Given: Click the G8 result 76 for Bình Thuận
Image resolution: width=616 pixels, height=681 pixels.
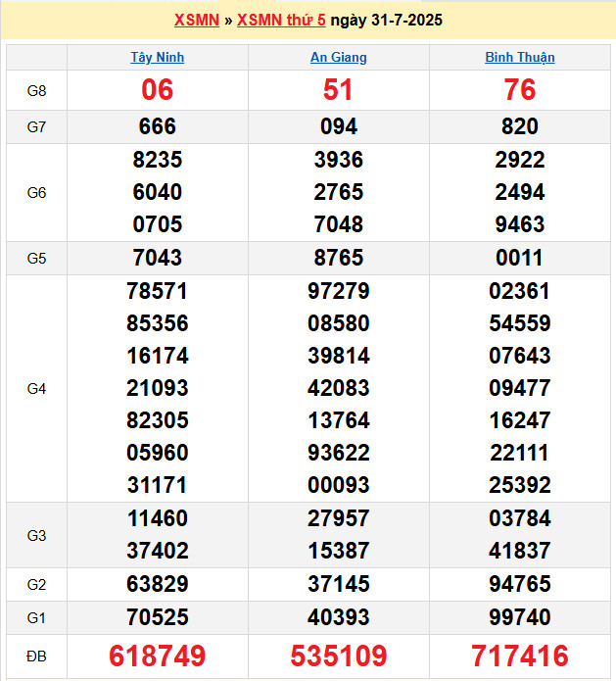Looking at the screenshot, I should click(x=519, y=90).
